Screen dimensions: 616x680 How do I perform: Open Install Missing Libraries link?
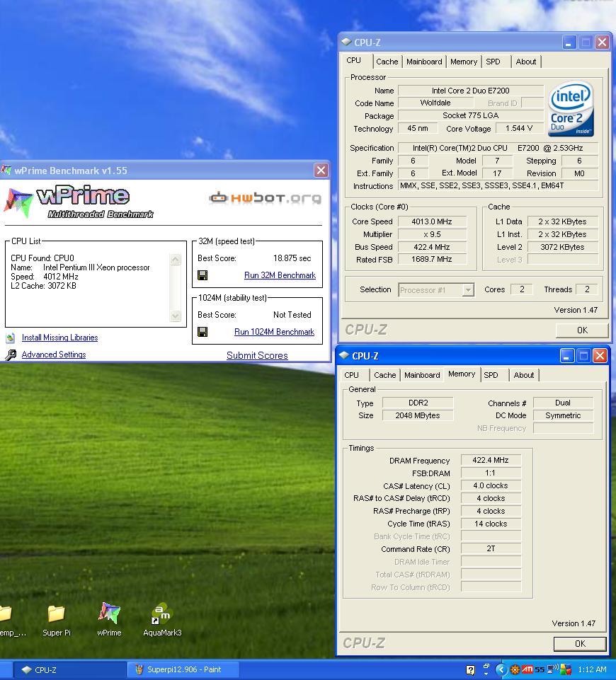tap(60, 338)
